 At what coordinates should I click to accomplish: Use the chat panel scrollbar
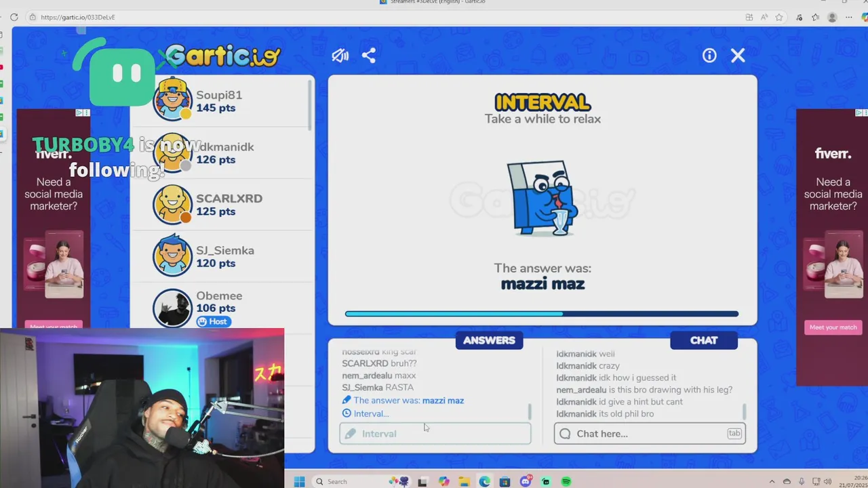pyautogui.click(x=744, y=412)
